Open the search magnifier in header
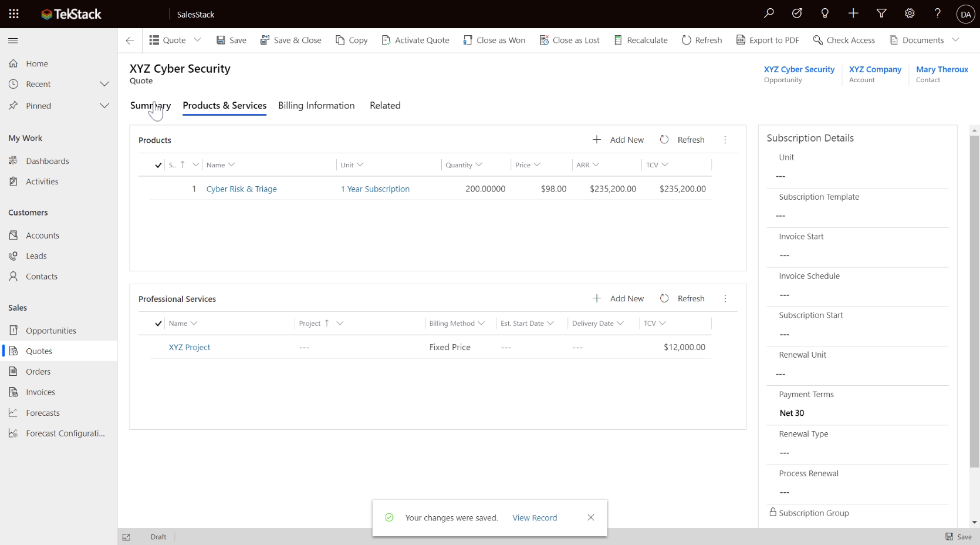 pos(769,14)
